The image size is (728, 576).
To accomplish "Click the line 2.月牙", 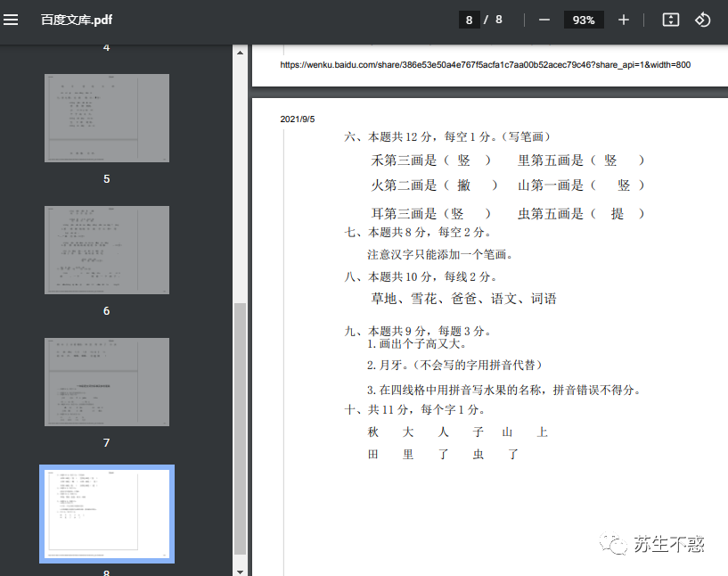I will coord(455,365).
